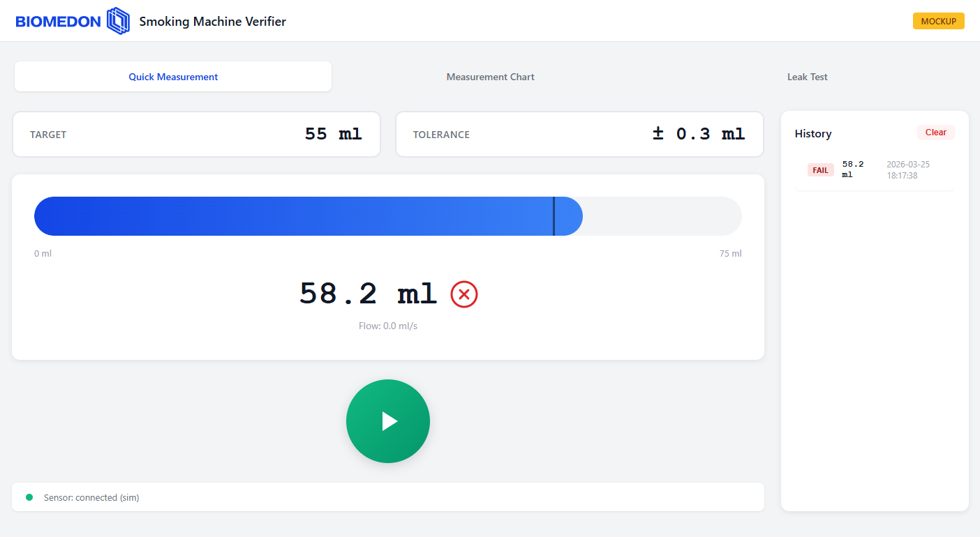Click the red X fail indicator icon
The height and width of the screenshot is (537, 980).
pyautogui.click(x=464, y=294)
